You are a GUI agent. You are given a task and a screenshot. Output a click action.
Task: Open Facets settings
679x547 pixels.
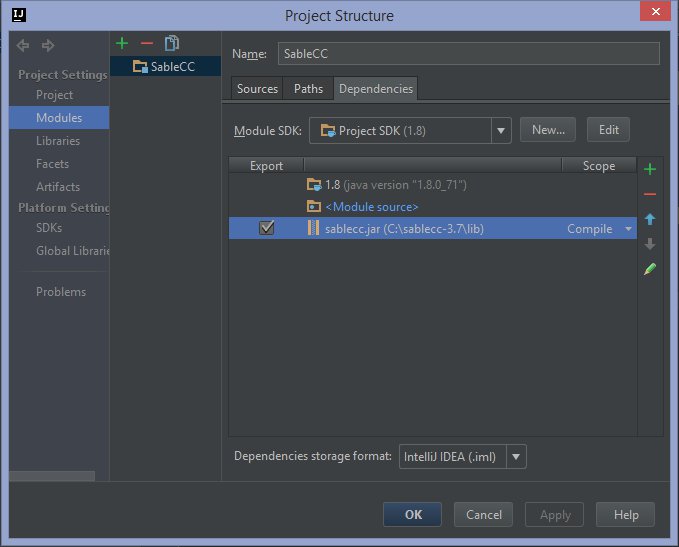coord(52,164)
